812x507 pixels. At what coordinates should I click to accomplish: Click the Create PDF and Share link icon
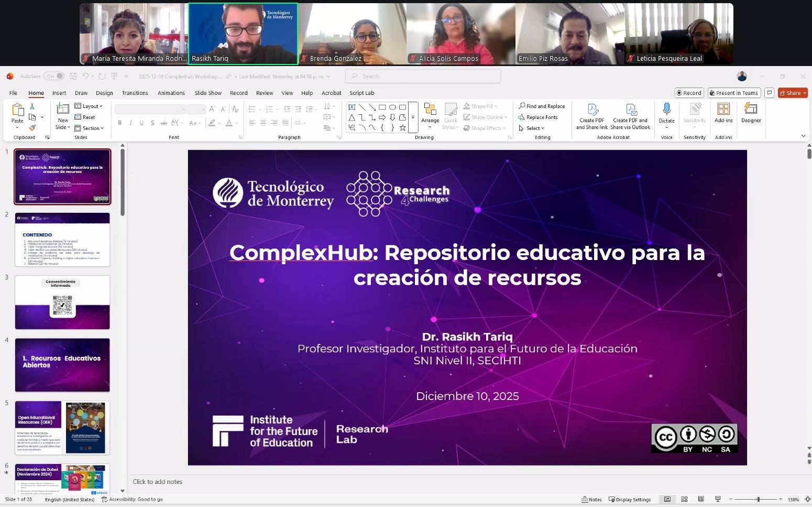(x=592, y=110)
